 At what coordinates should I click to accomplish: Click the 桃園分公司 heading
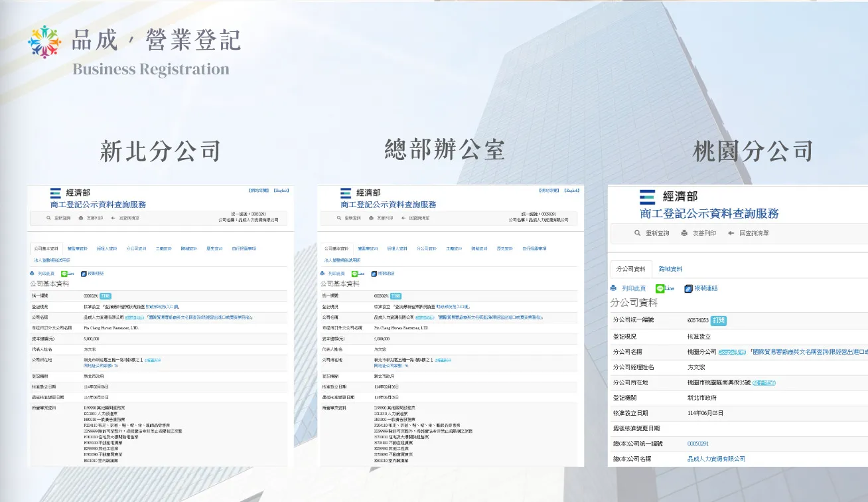tap(753, 151)
